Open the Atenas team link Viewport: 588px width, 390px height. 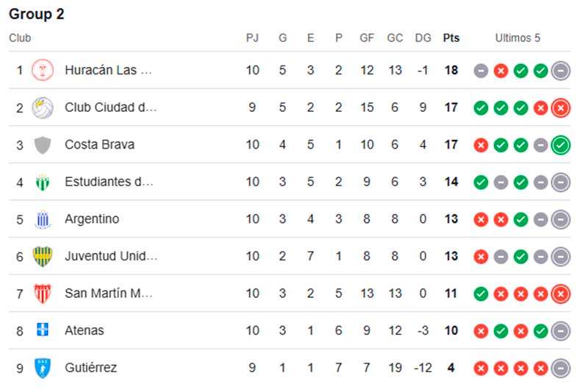coord(85,330)
